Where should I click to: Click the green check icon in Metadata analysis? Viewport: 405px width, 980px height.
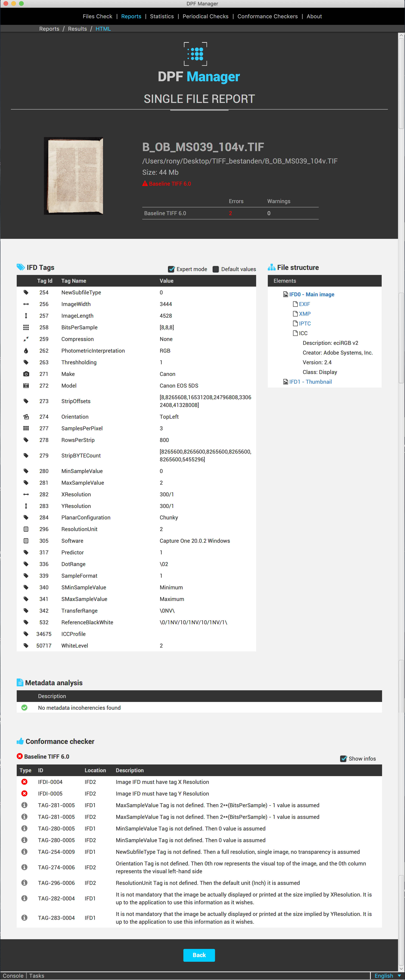(24, 708)
